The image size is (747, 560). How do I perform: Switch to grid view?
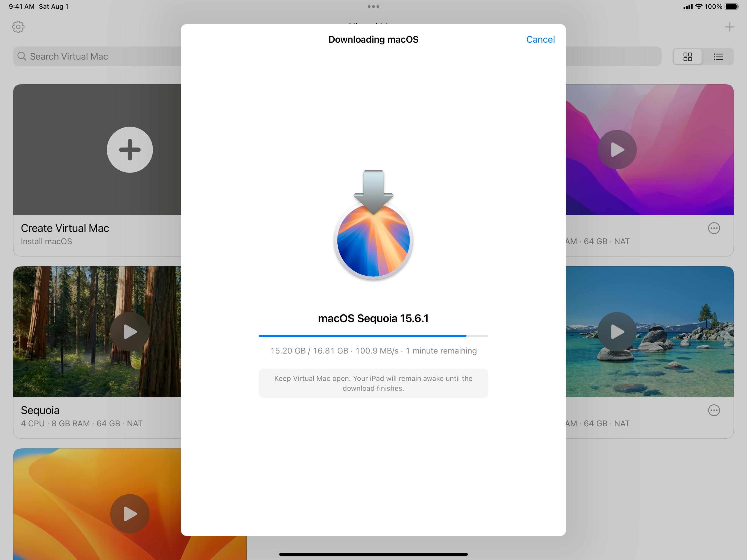(688, 56)
